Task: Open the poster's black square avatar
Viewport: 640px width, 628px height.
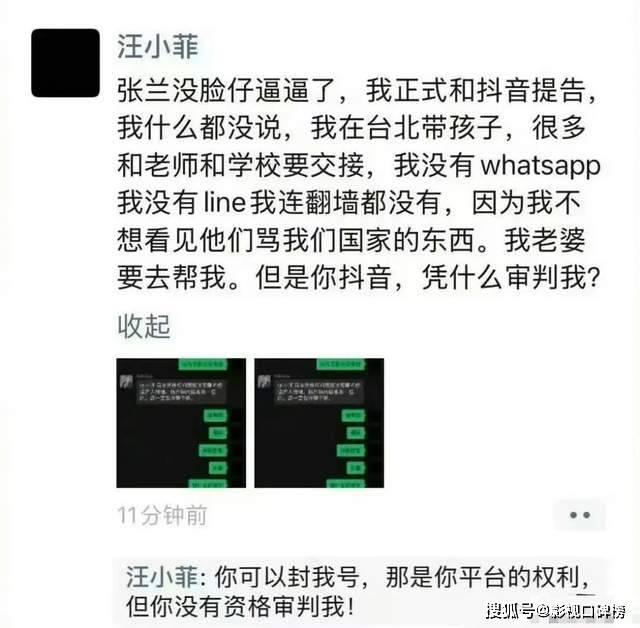Action: [x=66, y=63]
